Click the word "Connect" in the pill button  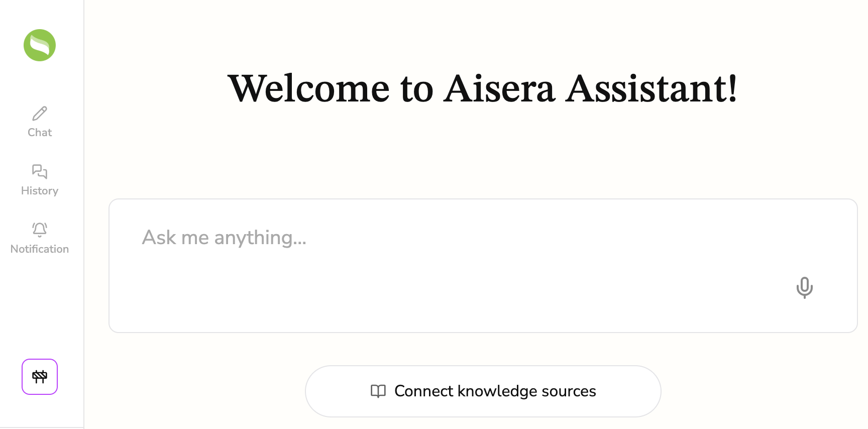point(424,391)
